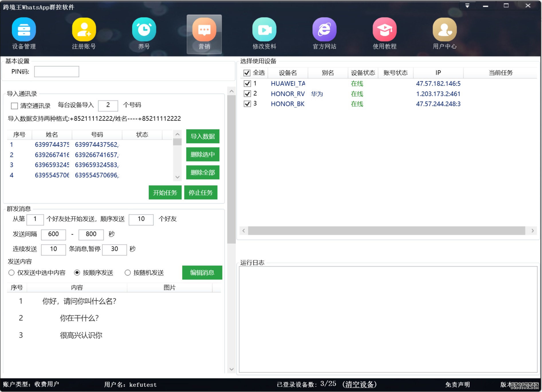Uncheck the HONOR_BK device checkbox
This screenshot has width=542, height=392.
pos(247,104)
